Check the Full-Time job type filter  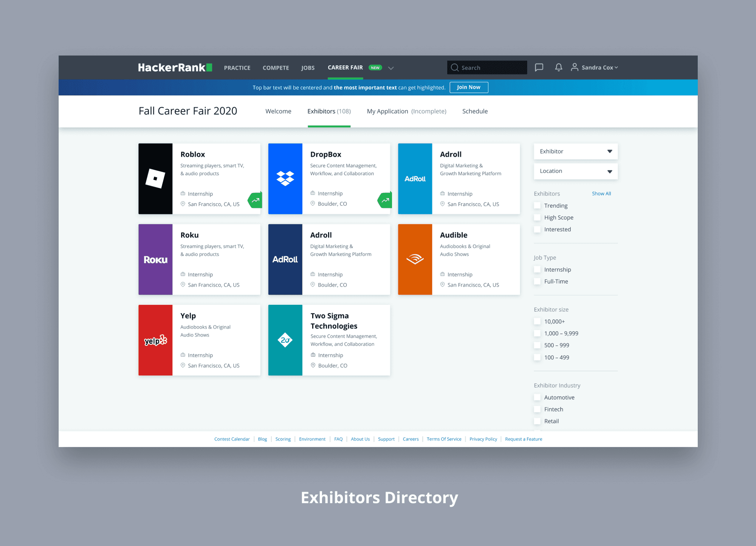537,281
